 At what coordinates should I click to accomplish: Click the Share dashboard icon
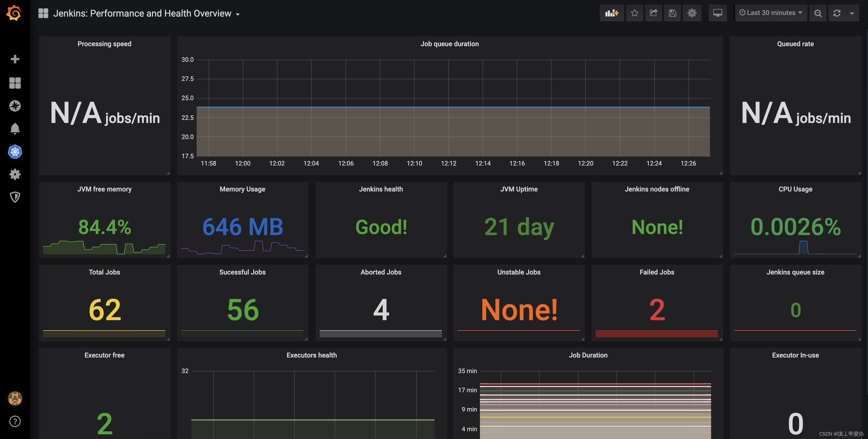pyautogui.click(x=653, y=13)
